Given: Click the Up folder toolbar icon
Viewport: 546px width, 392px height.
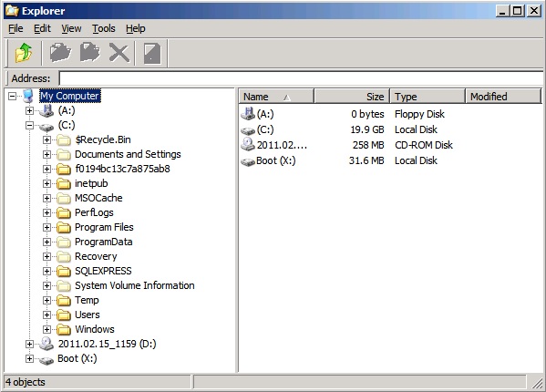Looking at the screenshot, I should pyautogui.click(x=24, y=53).
